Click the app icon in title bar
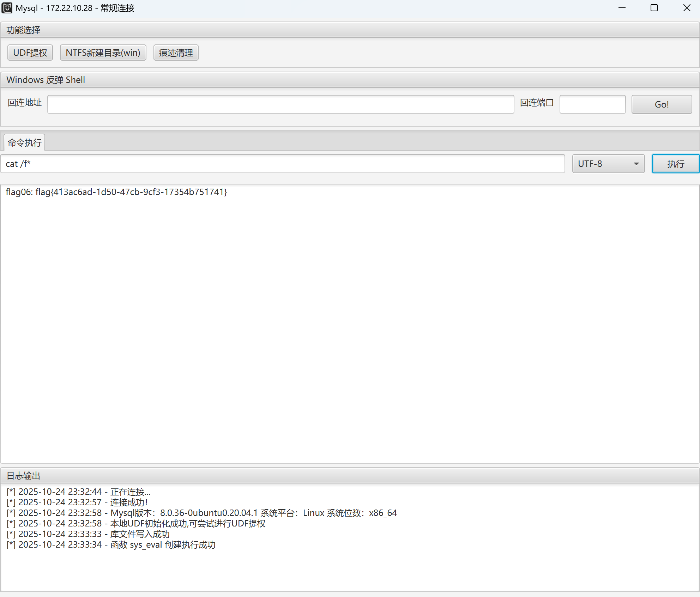The image size is (700, 597). pos(7,8)
